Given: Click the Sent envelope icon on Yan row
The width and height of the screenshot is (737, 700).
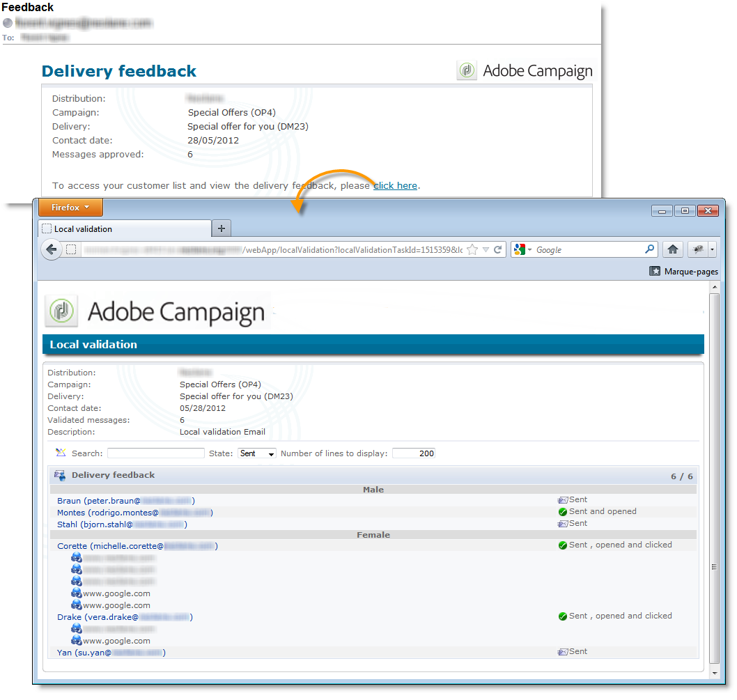Looking at the screenshot, I should click(563, 652).
